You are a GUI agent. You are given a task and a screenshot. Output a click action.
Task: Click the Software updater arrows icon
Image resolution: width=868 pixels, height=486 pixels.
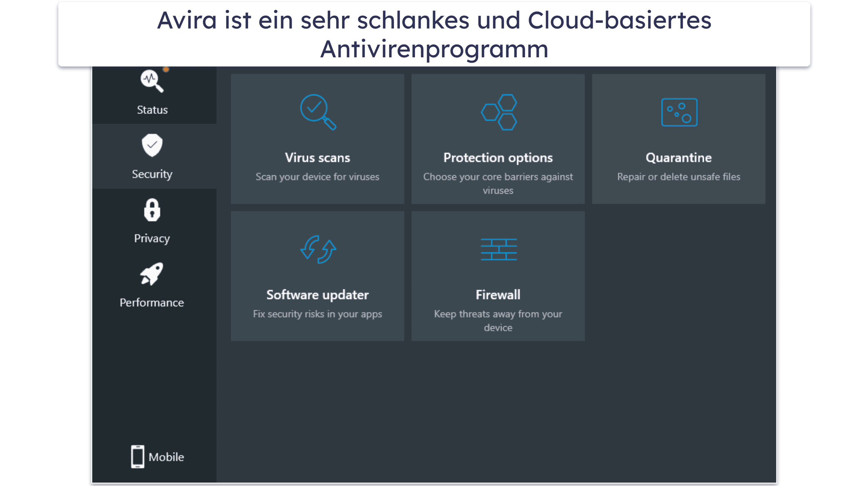(318, 250)
